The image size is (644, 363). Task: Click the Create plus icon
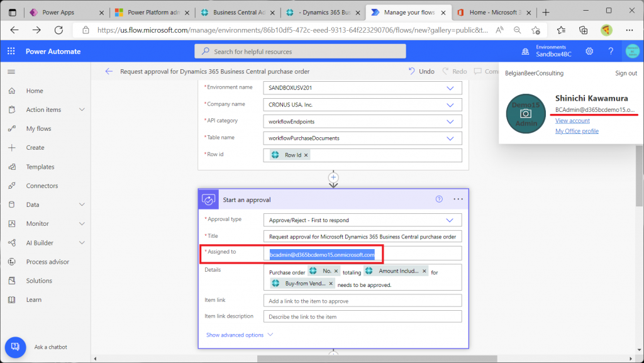pos(12,147)
